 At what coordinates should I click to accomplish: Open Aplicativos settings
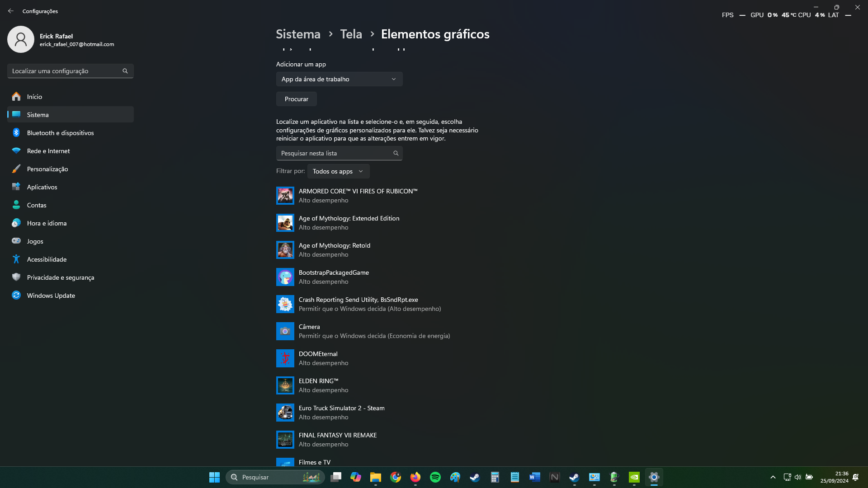(71, 187)
